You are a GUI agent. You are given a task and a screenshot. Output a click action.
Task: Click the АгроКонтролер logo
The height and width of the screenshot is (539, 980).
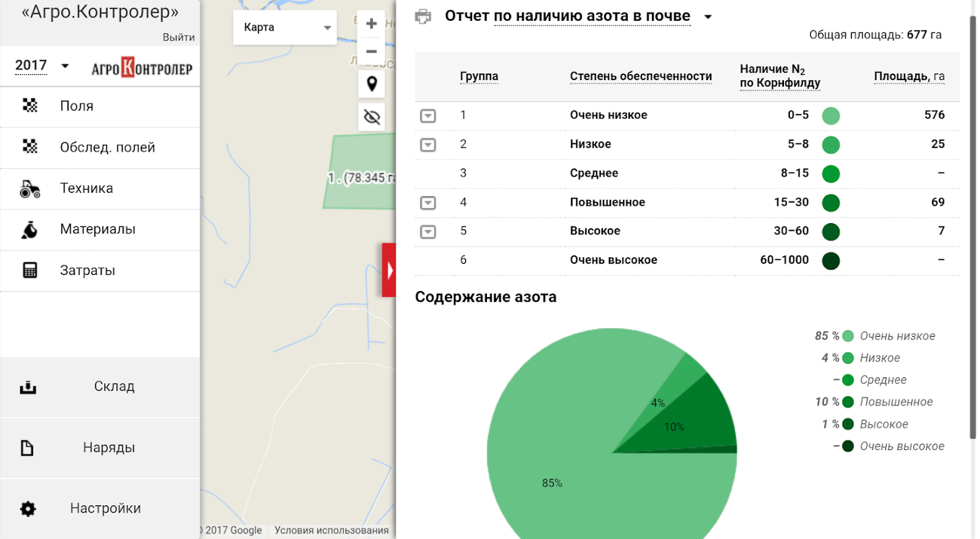pyautogui.click(x=142, y=68)
